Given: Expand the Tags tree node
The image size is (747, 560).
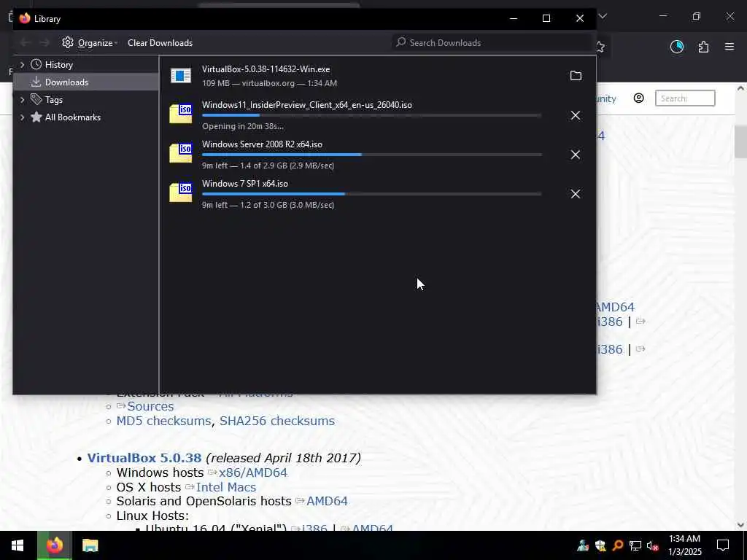Looking at the screenshot, I should coord(22,99).
